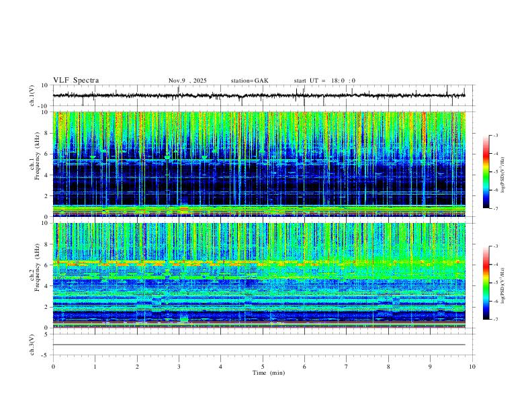Click time axis tick label '8'
532x411 pixels.
coord(388,367)
